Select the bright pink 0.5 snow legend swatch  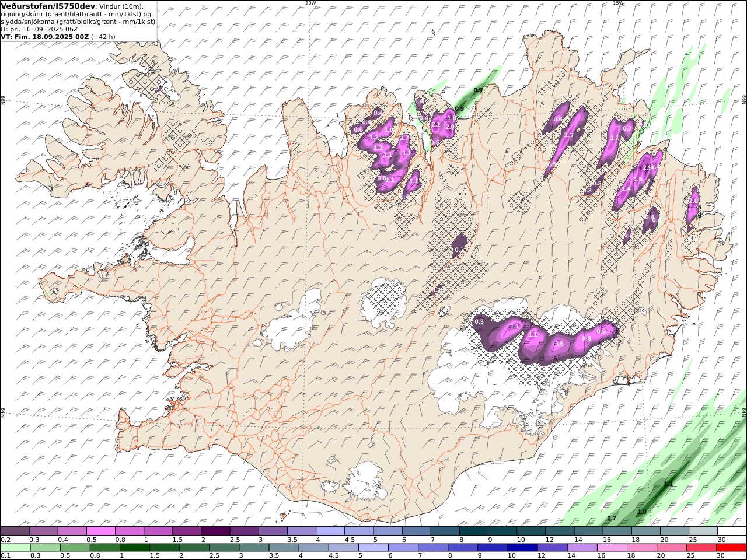pyautogui.click(x=100, y=531)
